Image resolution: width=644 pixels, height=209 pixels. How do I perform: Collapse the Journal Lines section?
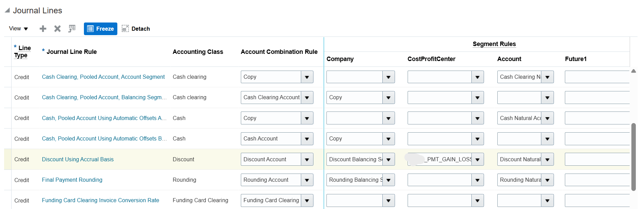pos(7,11)
